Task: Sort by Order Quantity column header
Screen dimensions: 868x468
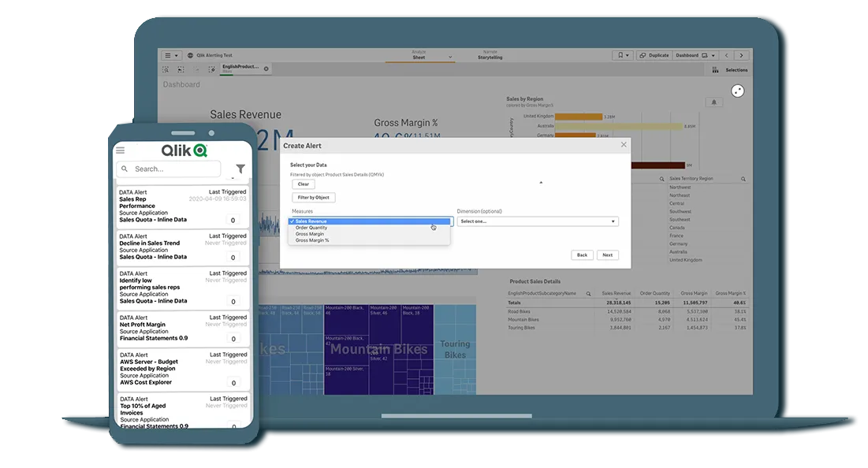Action: click(x=655, y=294)
